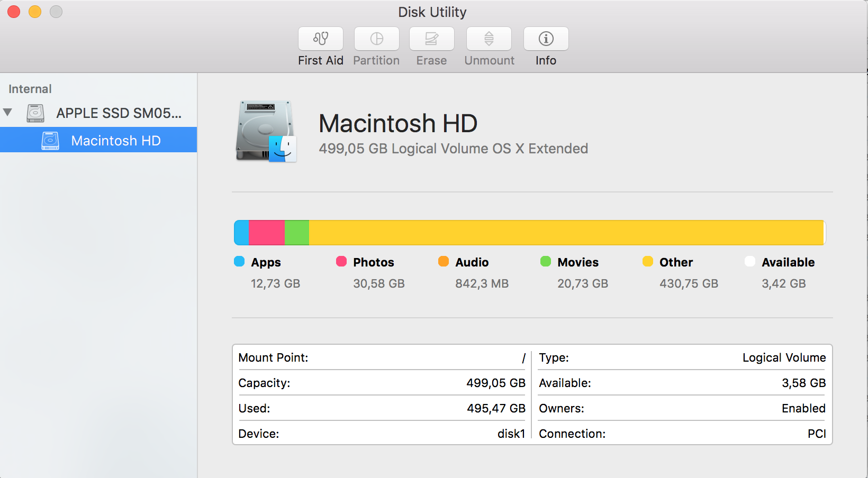Image resolution: width=868 pixels, height=478 pixels.
Task: Click the Mount Point label
Action: click(273, 357)
